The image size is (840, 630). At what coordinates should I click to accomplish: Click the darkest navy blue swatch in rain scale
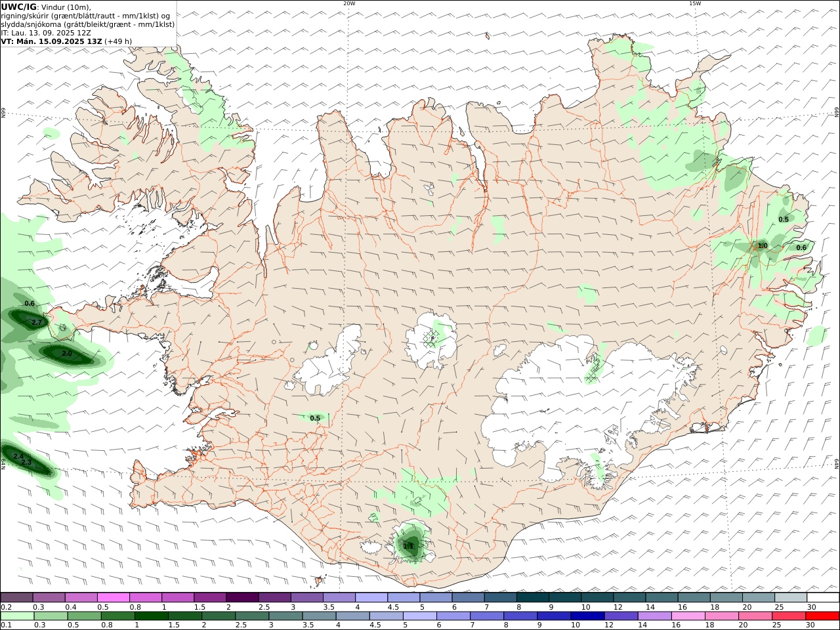(587, 616)
